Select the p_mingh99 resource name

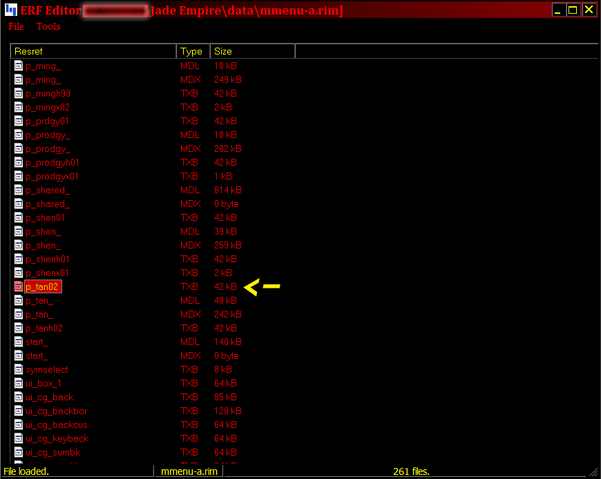pyautogui.click(x=48, y=94)
